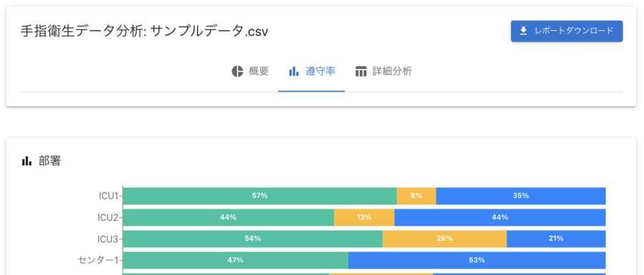Switch to the 概要 tab
644x275 pixels.
pyautogui.click(x=258, y=71)
